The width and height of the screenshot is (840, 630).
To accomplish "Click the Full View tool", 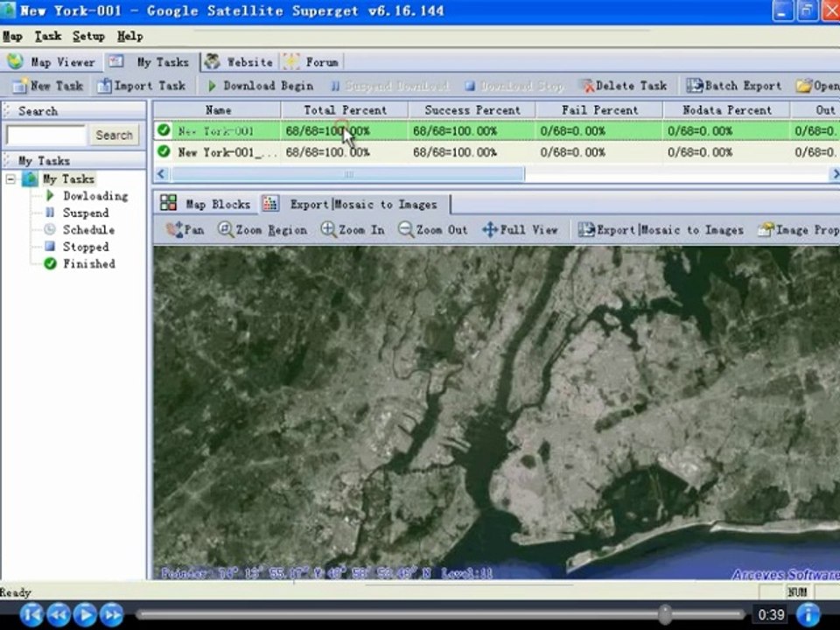I will 520,230.
